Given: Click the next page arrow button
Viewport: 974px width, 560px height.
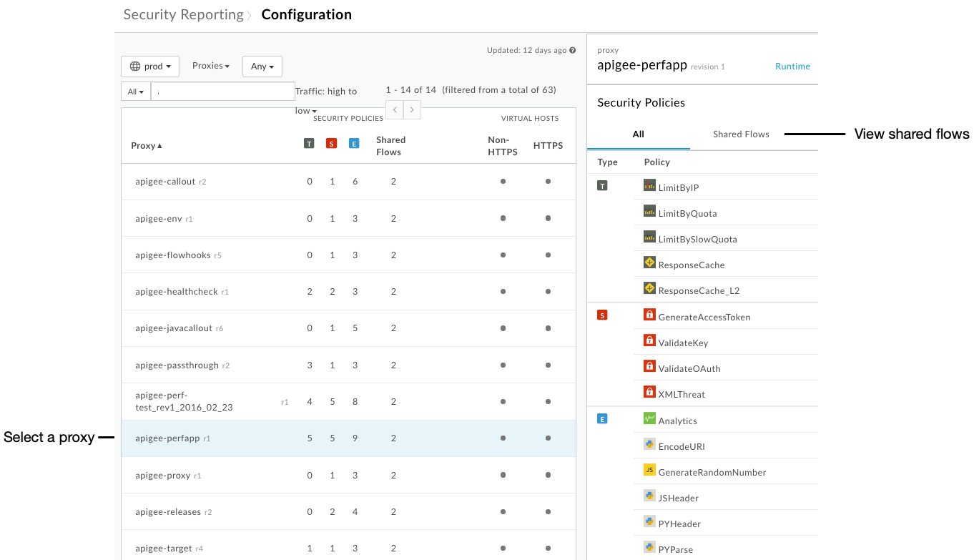Looking at the screenshot, I should pyautogui.click(x=412, y=109).
